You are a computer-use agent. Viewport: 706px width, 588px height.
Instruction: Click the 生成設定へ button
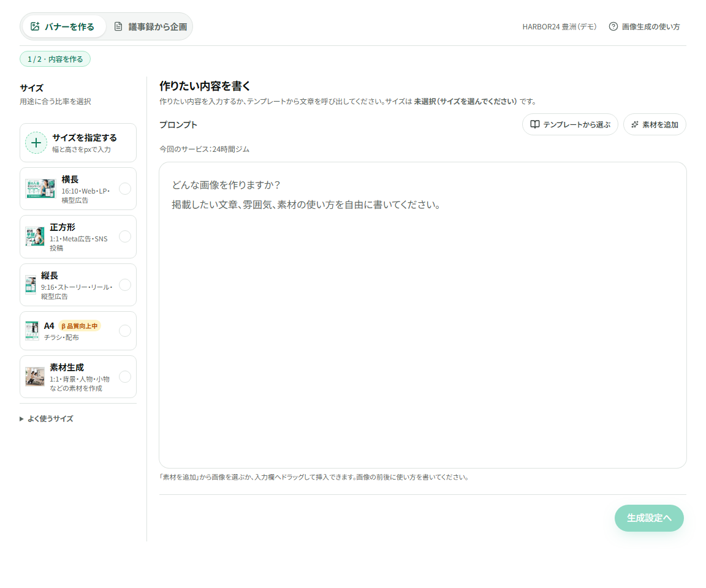[649, 518]
